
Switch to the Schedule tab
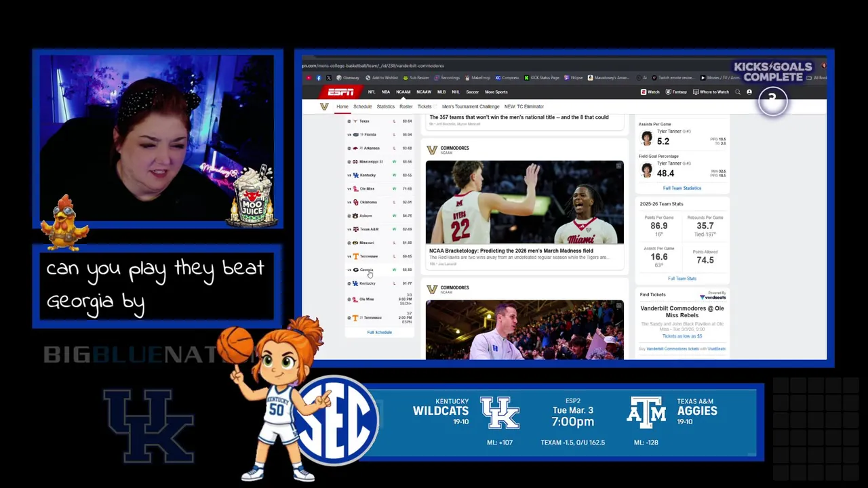pos(362,106)
